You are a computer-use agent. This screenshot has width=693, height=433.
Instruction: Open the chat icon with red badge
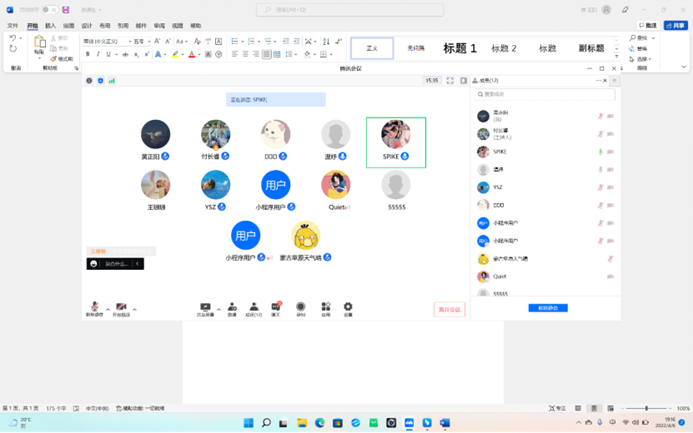276,309
